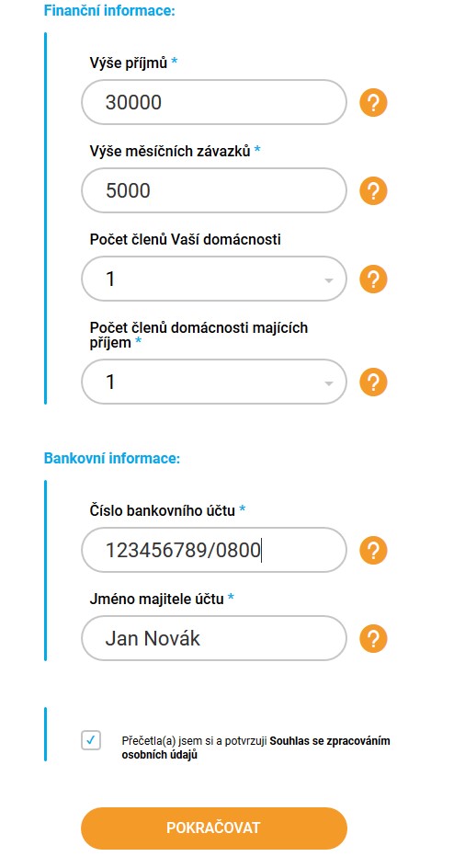
Task: Show help for Počet členů Vaší domácnosti
Action: click(373, 279)
